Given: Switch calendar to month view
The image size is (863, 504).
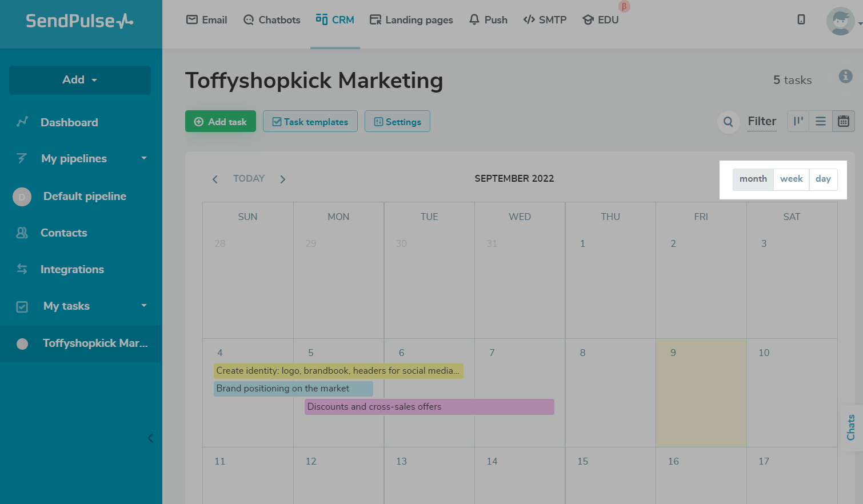Looking at the screenshot, I should coord(753,179).
